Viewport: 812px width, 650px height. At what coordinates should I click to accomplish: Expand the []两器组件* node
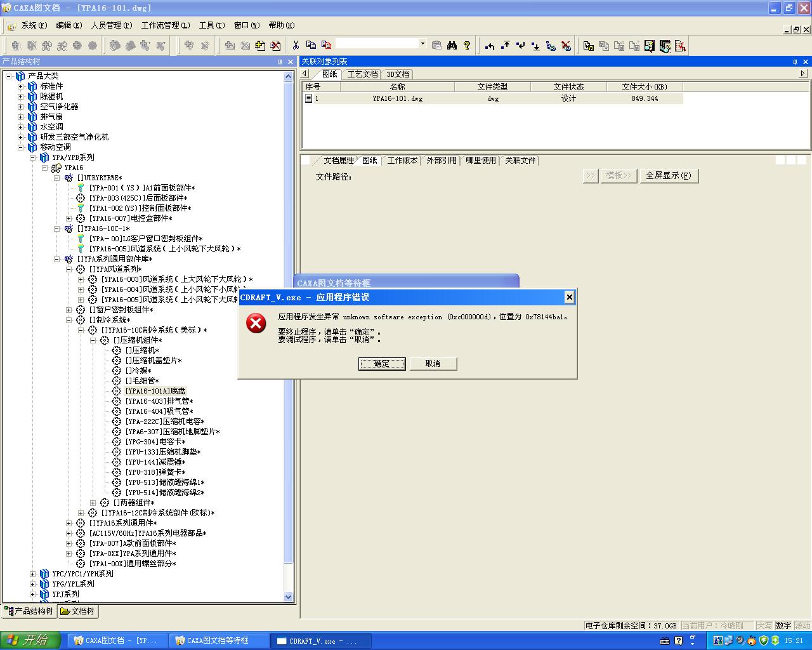click(x=93, y=503)
